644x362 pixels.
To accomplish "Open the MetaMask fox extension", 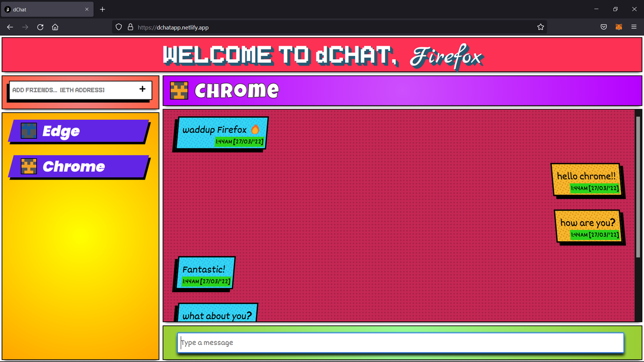I will coord(619,27).
